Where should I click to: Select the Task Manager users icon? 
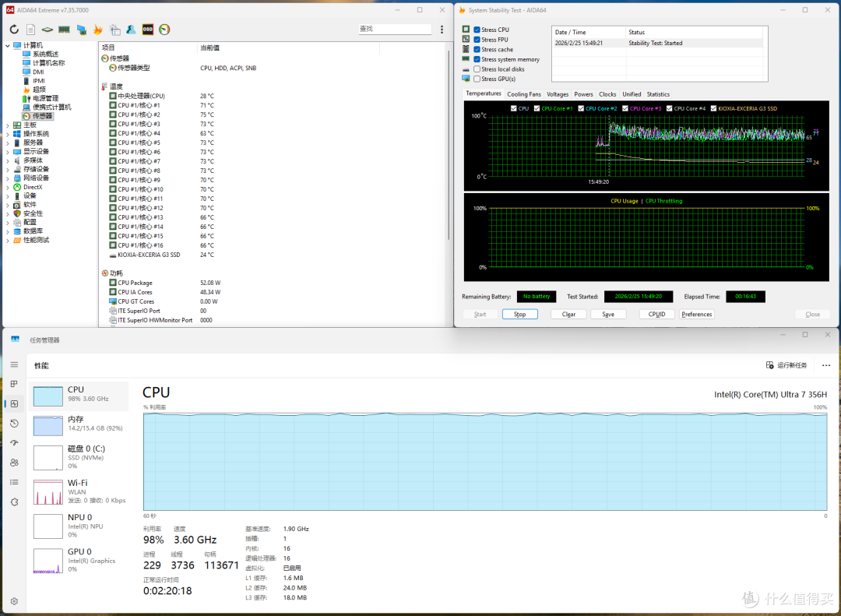(x=15, y=462)
